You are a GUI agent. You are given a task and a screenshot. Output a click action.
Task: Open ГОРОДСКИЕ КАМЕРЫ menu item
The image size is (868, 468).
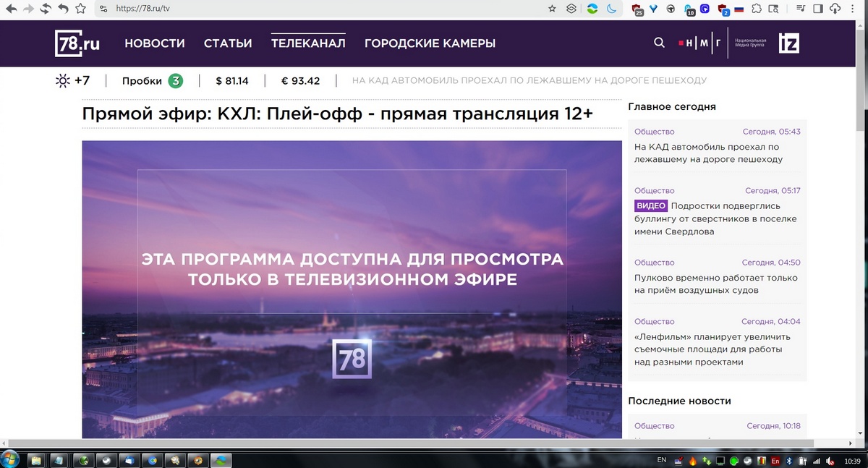coord(430,43)
